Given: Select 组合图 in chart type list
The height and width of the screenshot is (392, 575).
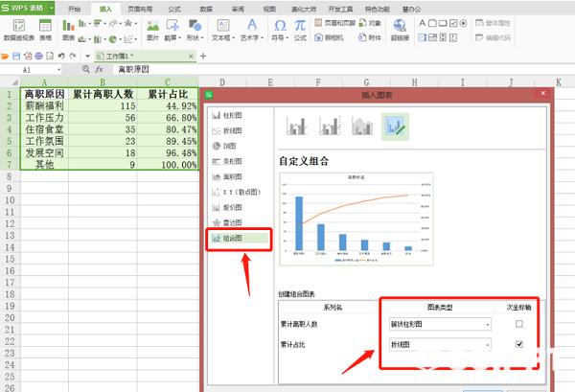Looking at the screenshot, I should pyautogui.click(x=240, y=239).
